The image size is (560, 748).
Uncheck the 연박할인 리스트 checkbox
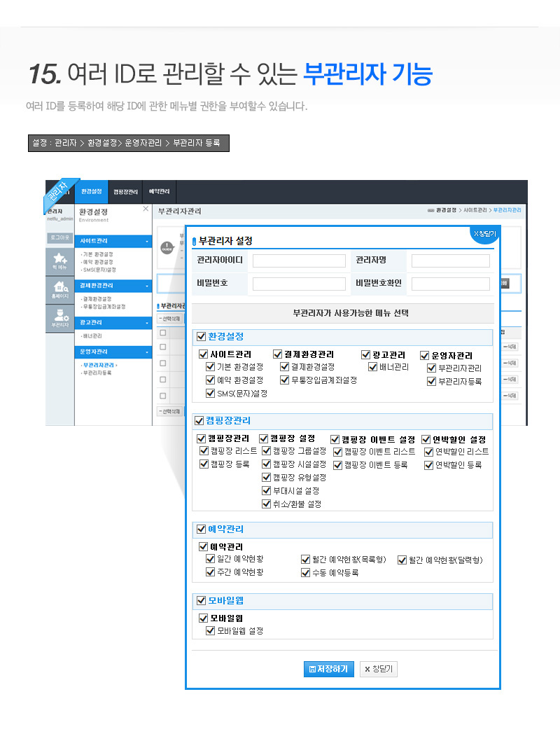pos(429,452)
